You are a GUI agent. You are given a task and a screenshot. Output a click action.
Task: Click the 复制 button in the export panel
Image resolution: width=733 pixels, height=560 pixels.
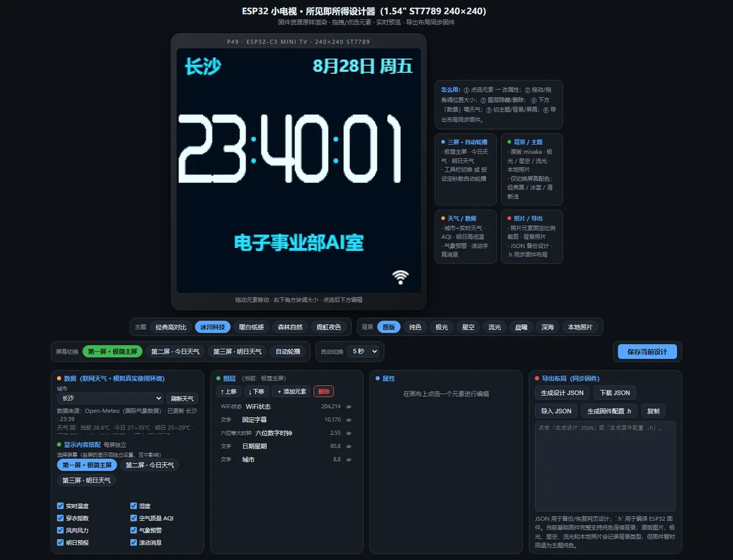click(654, 411)
